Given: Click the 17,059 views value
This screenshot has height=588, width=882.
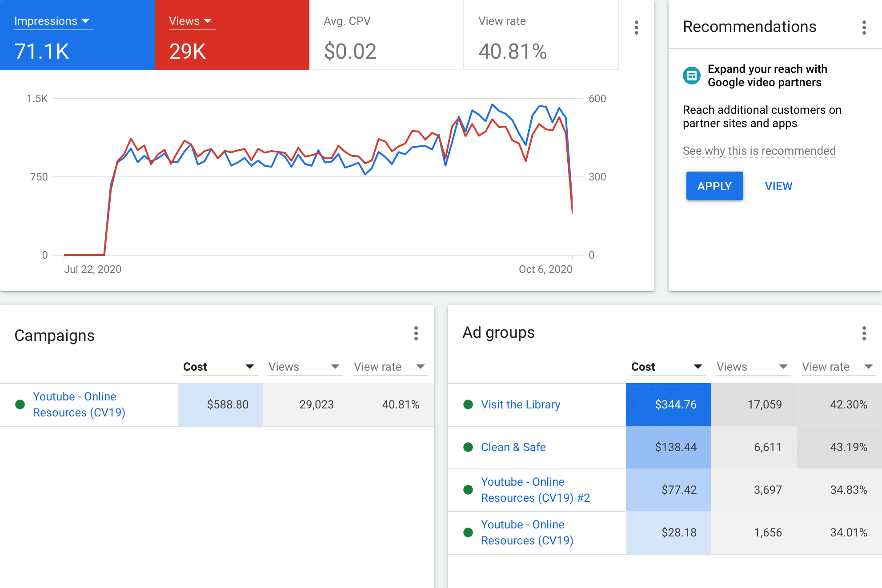Looking at the screenshot, I should [x=765, y=404].
